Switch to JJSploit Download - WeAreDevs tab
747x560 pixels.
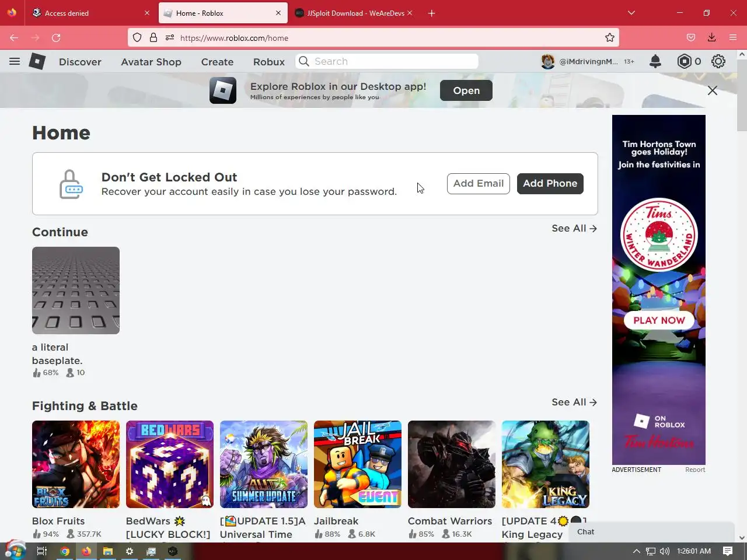point(353,13)
